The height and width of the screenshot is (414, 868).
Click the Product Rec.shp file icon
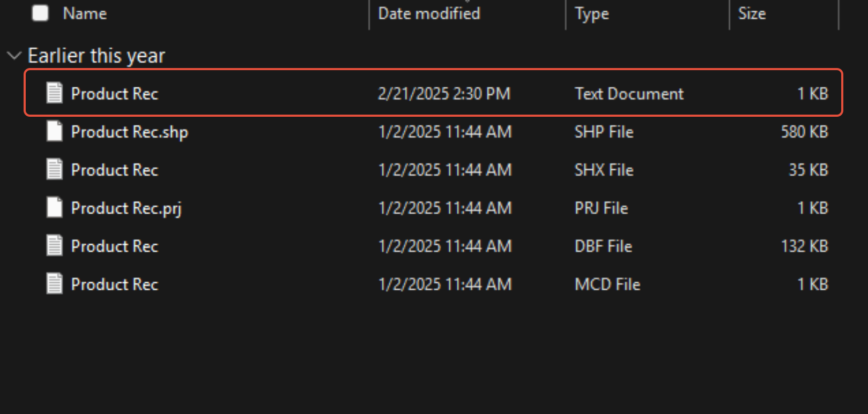tap(54, 131)
